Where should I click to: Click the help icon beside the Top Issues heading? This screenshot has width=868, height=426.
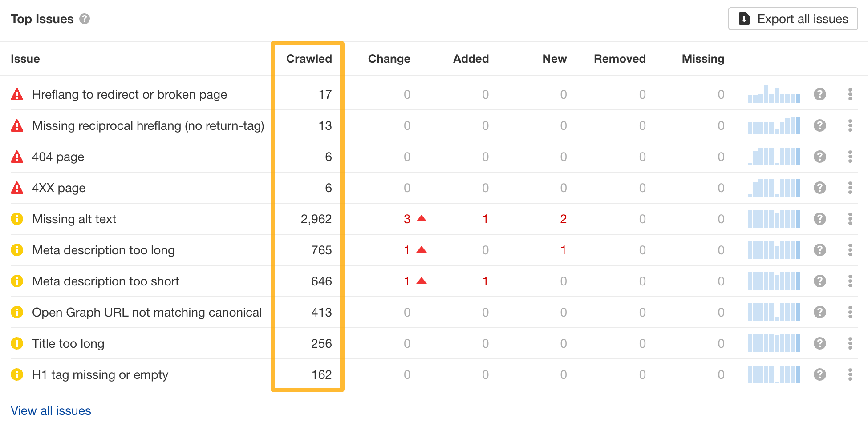(85, 19)
